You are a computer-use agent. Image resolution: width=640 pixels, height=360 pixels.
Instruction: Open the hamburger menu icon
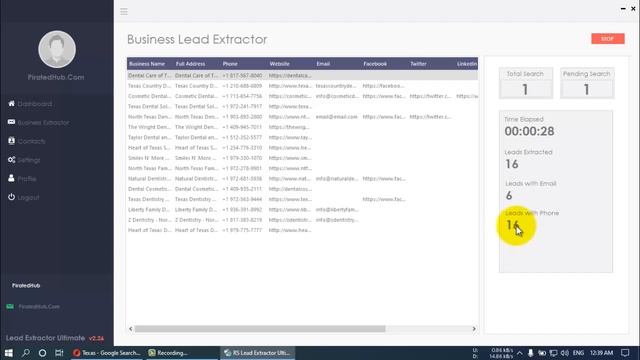tap(124, 11)
